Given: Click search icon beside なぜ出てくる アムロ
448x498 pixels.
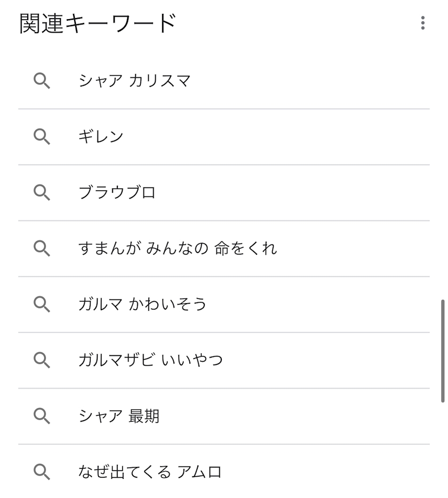Looking at the screenshot, I should tap(42, 471).
